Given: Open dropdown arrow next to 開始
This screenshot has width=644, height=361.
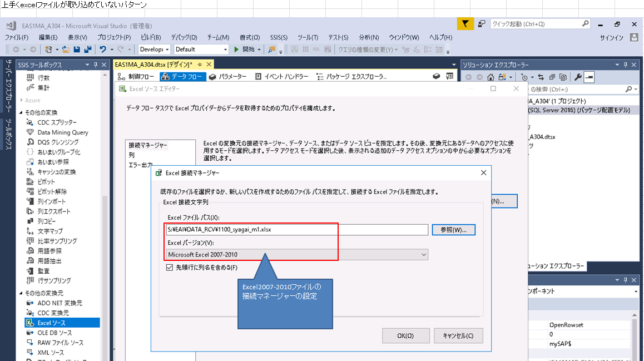Looking at the screenshot, I should 259,50.
